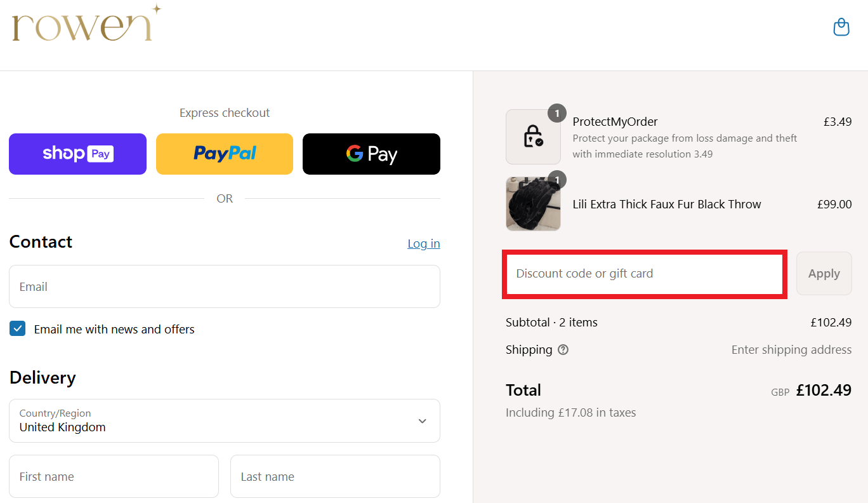868x503 pixels.
Task: Click the Apply discount button
Action: (x=824, y=274)
